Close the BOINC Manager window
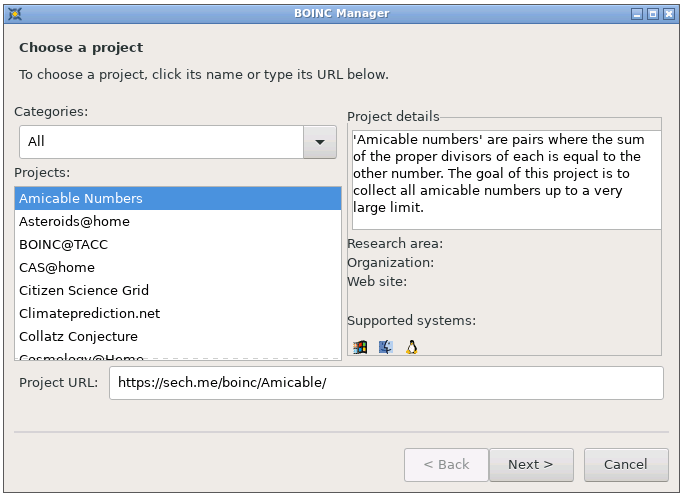This screenshot has height=495, width=683. (669, 14)
